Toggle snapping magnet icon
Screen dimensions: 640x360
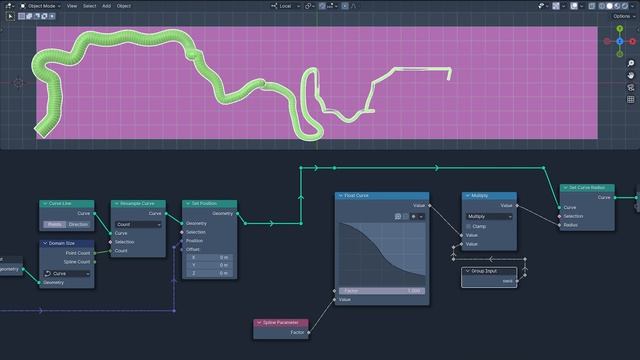[x=322, y=6]
